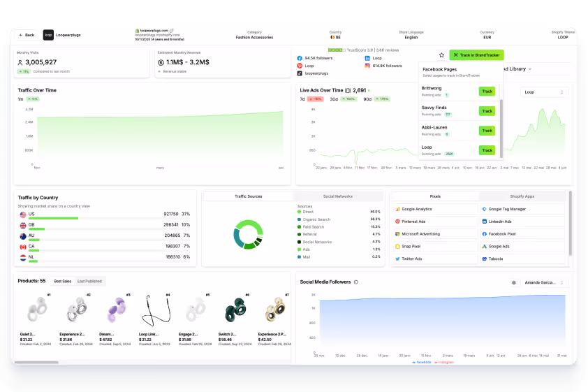The width and height of the screenshot is (588, 392).
Task: Click the Microsoft Advertising icon
Action: (397, 233)
